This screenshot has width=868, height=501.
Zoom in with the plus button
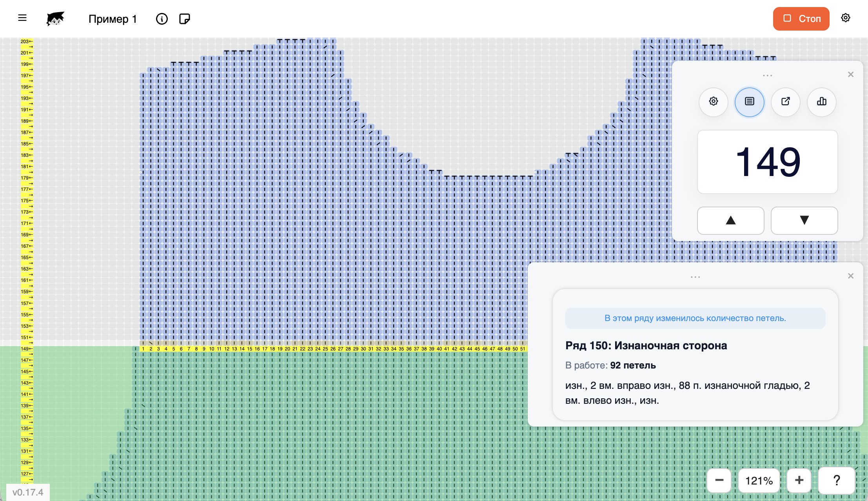tap(799, 480)
